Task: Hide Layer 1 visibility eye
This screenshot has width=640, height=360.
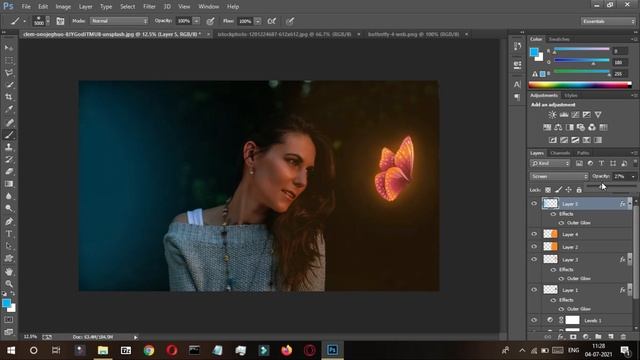Action: (534, 290)
